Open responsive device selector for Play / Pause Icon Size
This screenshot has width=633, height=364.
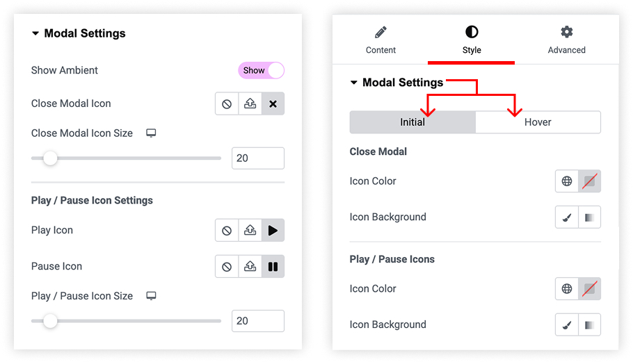click(x=151, y=296)
